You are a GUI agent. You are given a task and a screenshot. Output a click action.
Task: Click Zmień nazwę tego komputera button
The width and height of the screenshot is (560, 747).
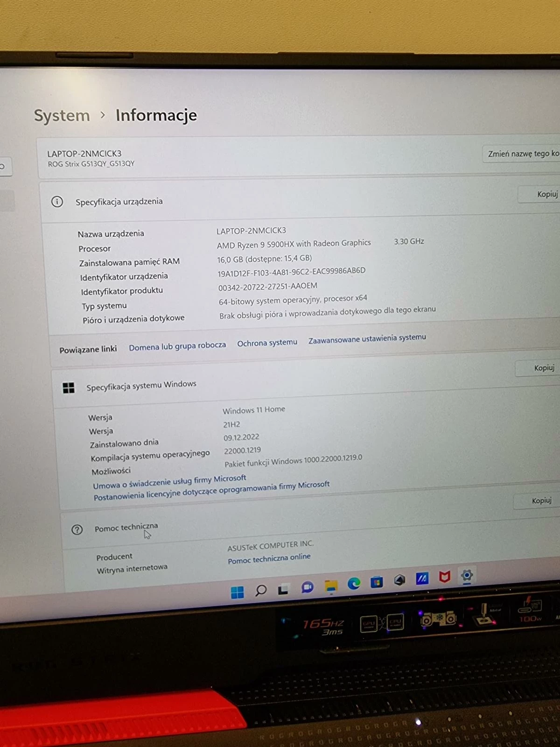pyautogui.click(x=521, y=154)
